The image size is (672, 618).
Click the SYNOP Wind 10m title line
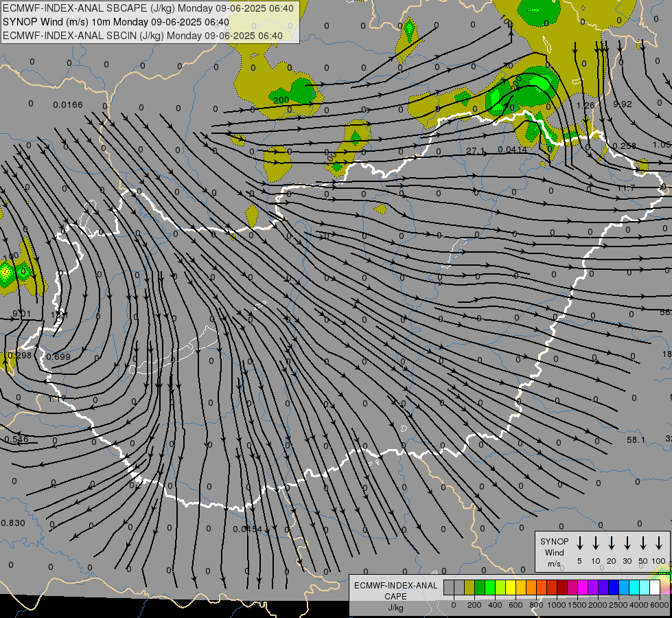(x=116, y=22)
